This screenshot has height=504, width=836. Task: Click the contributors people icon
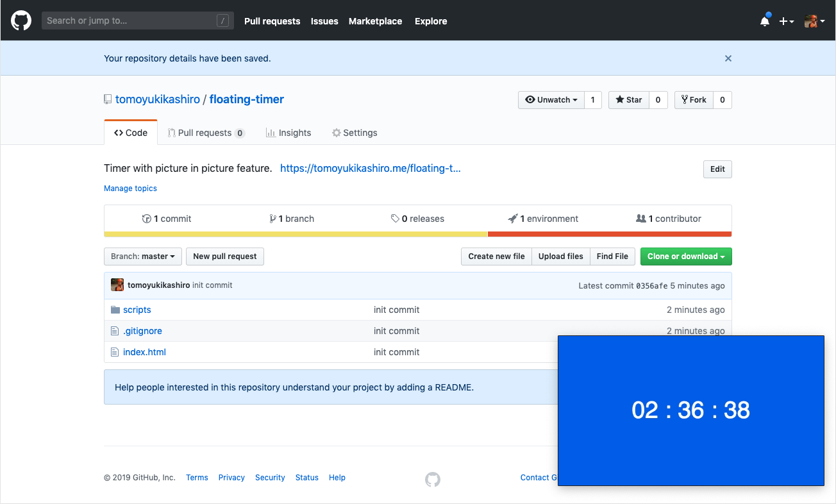pos(642,218)
